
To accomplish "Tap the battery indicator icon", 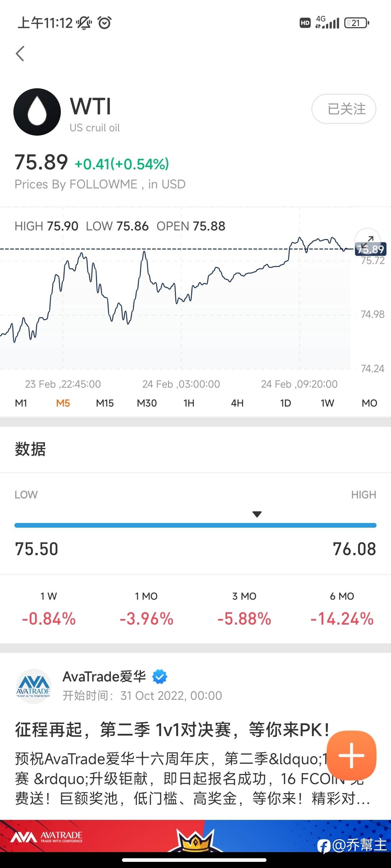I will (x=357, y=23).
